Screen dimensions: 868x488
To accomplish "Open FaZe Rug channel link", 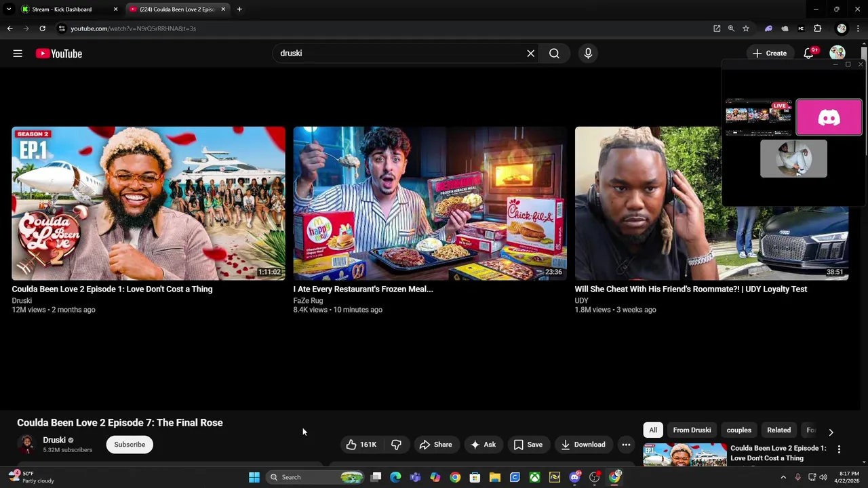I will pyautogui.click(x=308, y=300).
